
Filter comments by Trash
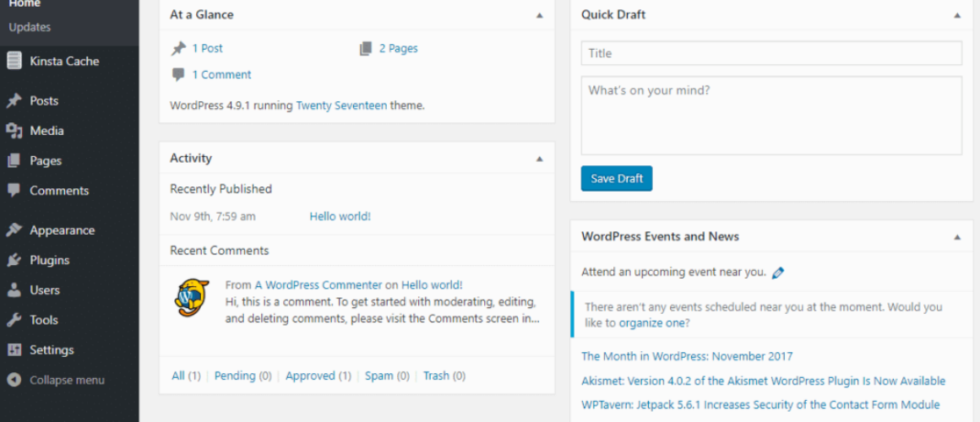pyautogui.click(x=436, y=376)
